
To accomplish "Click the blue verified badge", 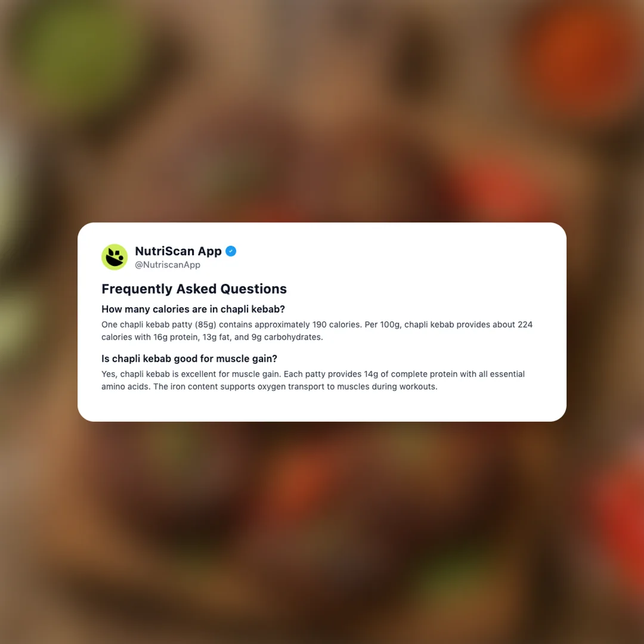I will pos(231,251).
